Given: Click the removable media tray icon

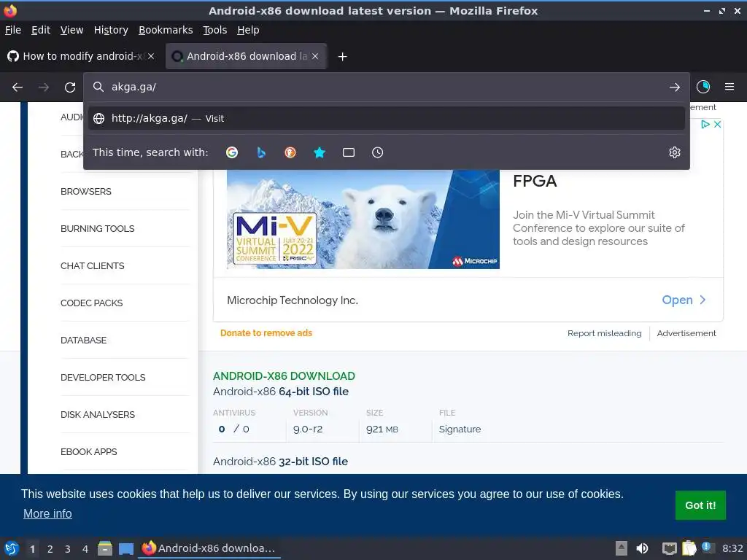Looking at the screenshot, I should pos(622,548).
